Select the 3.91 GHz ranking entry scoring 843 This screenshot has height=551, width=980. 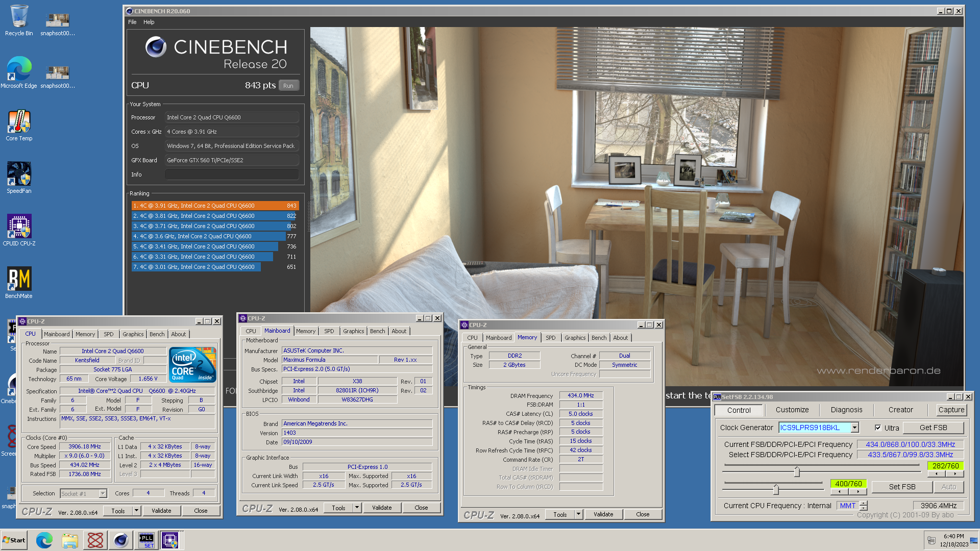tap(215, 206)
